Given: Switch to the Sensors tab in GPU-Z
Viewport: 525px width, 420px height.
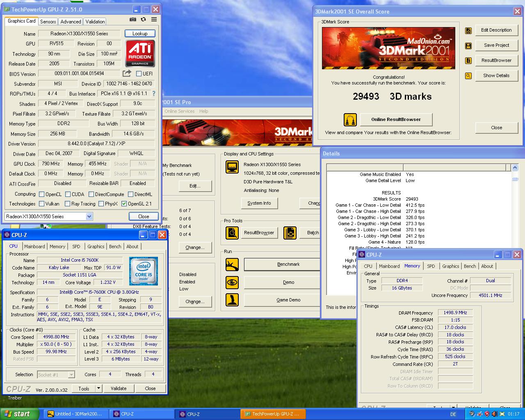Looking at the screenshot, I should [48, 21].
